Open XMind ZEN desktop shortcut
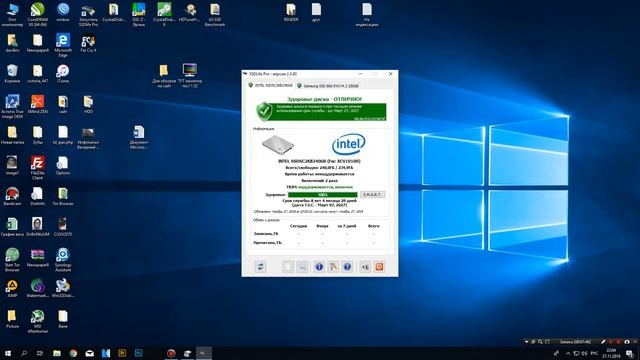 38,104
